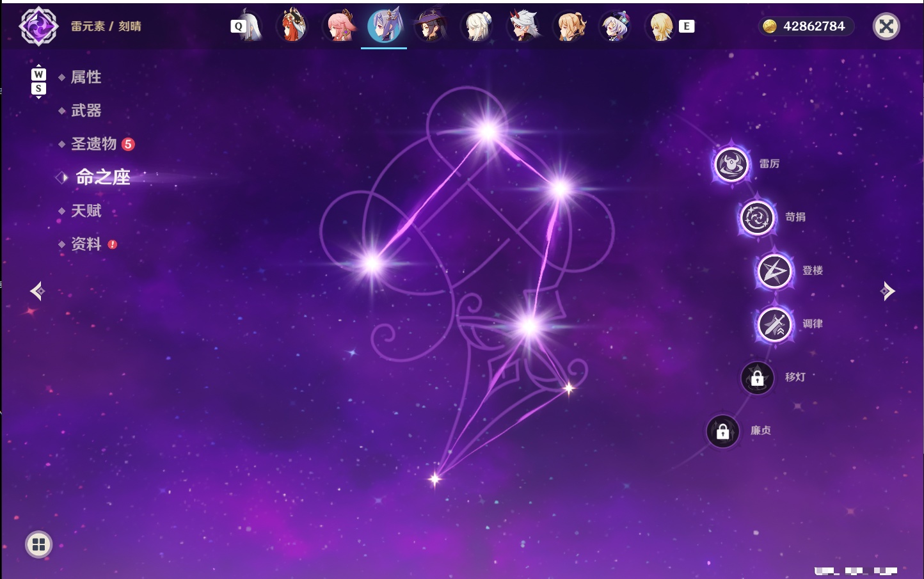Click the top bright star in constellation
Viewport: 924px width, 579px height.
click(488, 131)
